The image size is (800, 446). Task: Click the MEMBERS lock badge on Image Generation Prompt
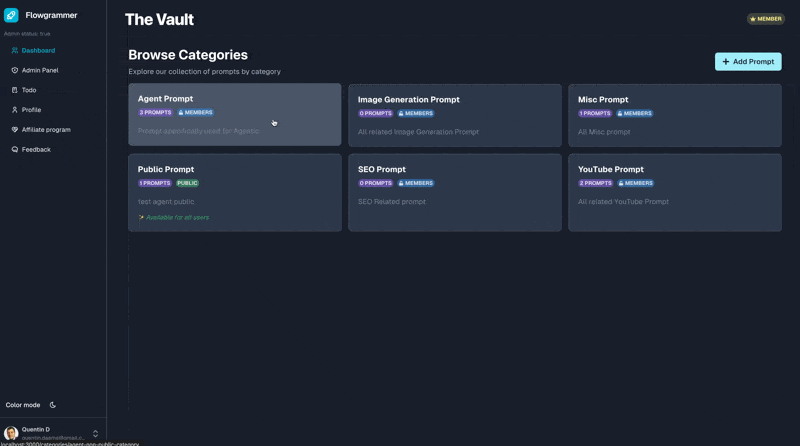click(416, 113)
